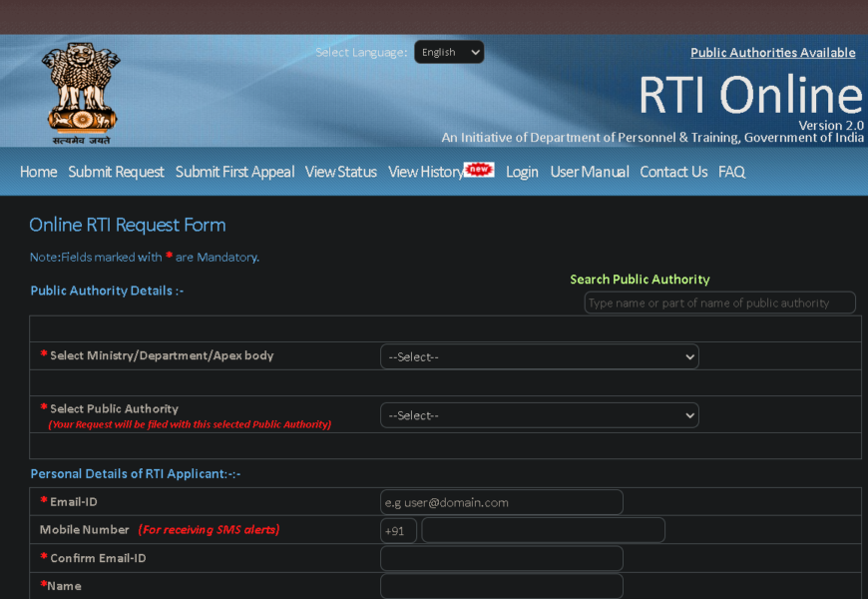The height and width of the screenshot is (599, 868).
Task: Go to the Home menu item
Action: pyautogui.click(x=38, y=172)
